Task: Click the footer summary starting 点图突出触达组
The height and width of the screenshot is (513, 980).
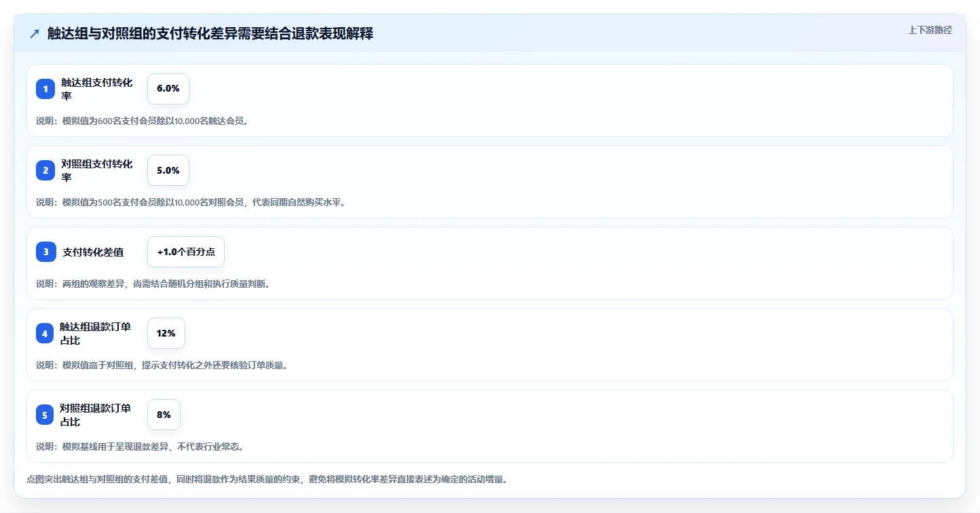Action: tap(267, 479)
